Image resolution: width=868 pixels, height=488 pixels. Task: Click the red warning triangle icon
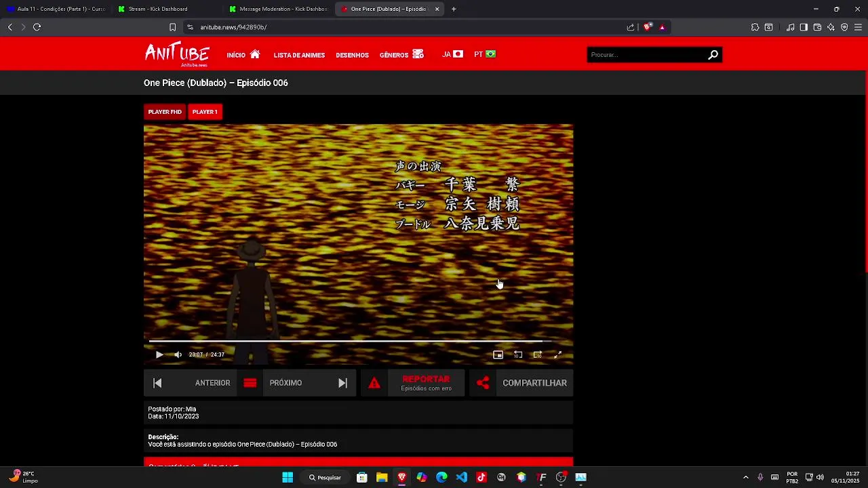374,383
